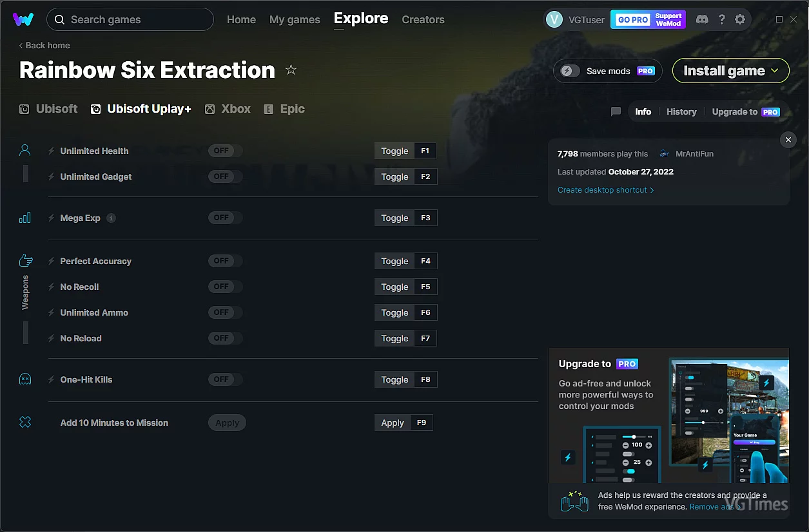Select the Info tab

click(643, 111)
